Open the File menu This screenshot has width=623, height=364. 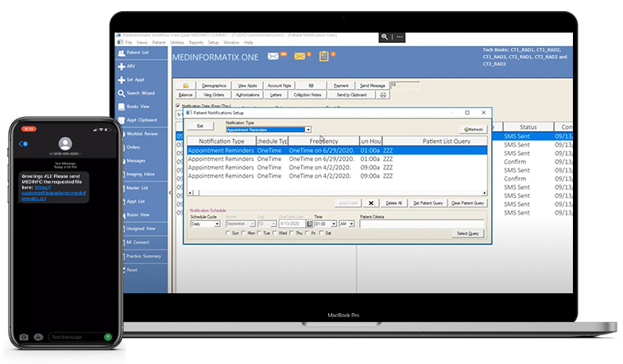point(129,42)
